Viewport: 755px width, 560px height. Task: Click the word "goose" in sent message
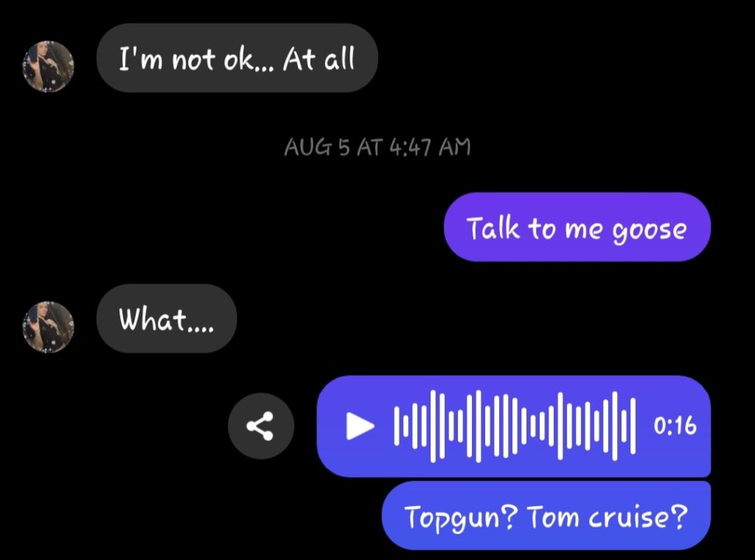click(649, 230)
